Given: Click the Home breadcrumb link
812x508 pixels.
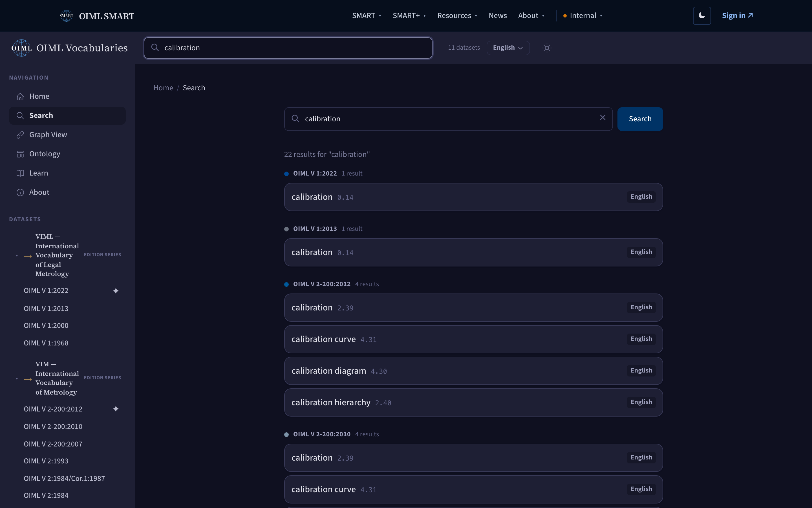Looking at the screenshot, I should [x=163, y=88].
